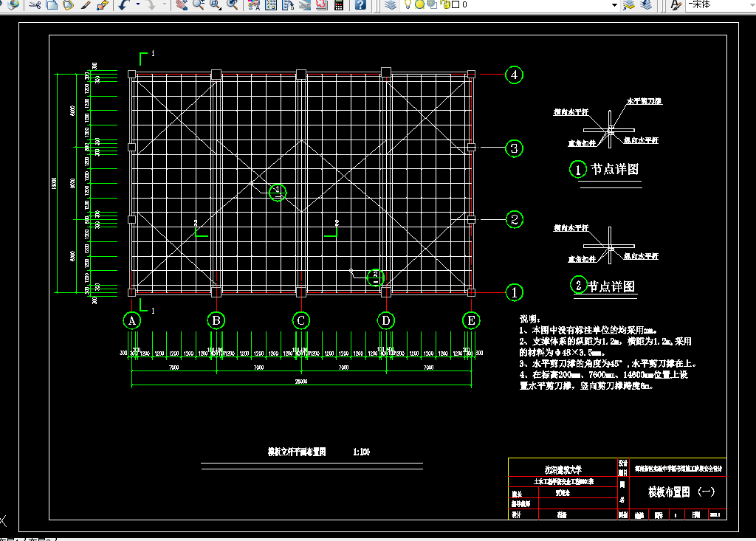Open the layer list dropdown
The height and width of the screenshot is (541, 756).
coord(614,4)
